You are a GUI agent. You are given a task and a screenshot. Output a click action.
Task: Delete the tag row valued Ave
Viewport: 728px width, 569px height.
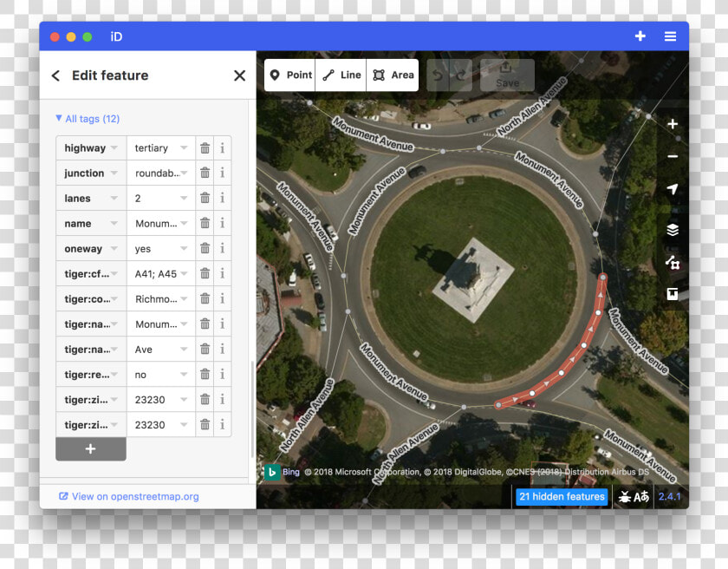pyautogui.click(x=205, y=350)
